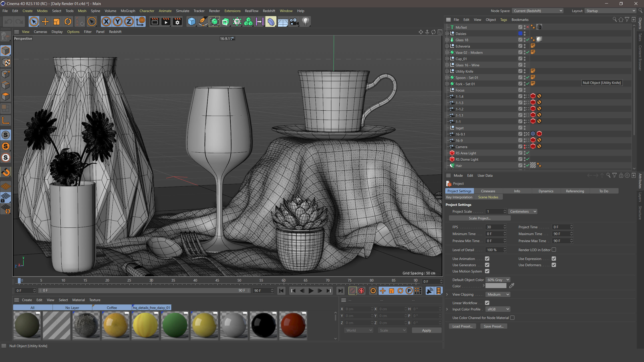Switch to the Dynamics tab
This screenshot has height=362, width=644.
(x=546, y=191)
